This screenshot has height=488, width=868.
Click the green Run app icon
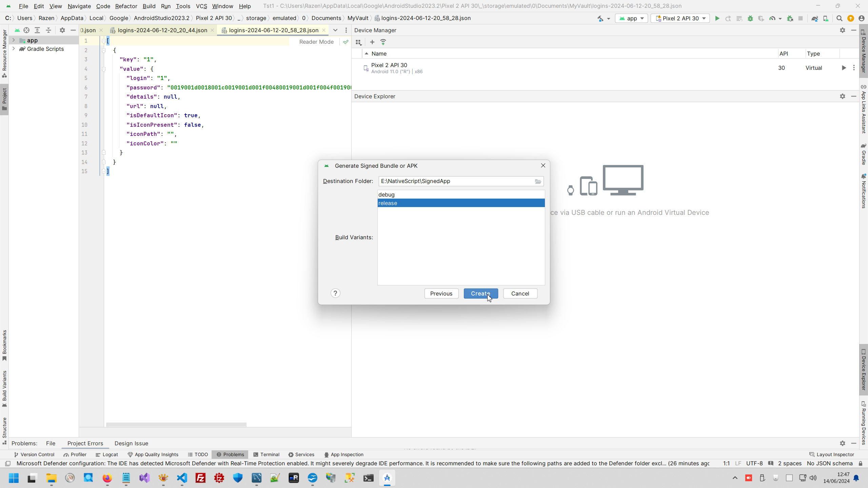point(717,18)
